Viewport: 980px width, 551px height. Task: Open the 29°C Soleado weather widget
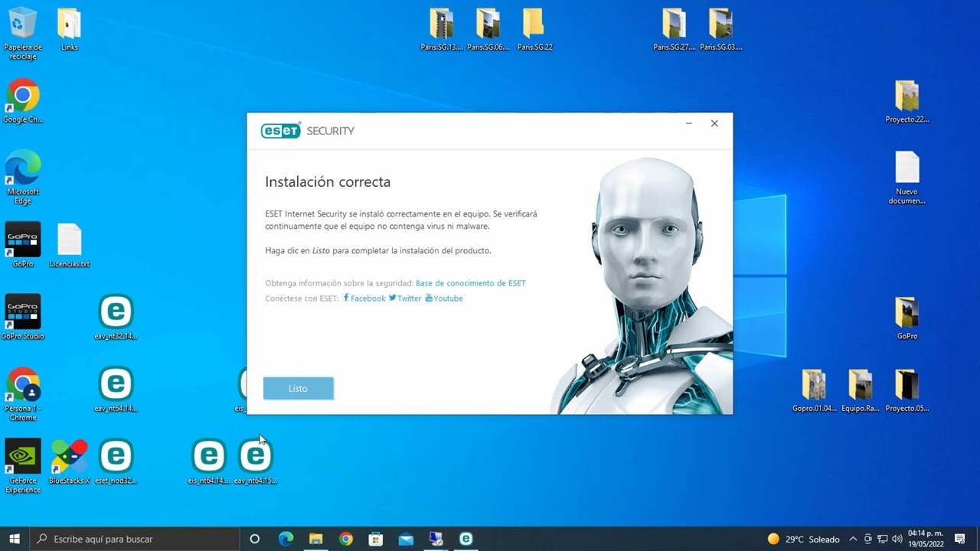coord(803,539)
